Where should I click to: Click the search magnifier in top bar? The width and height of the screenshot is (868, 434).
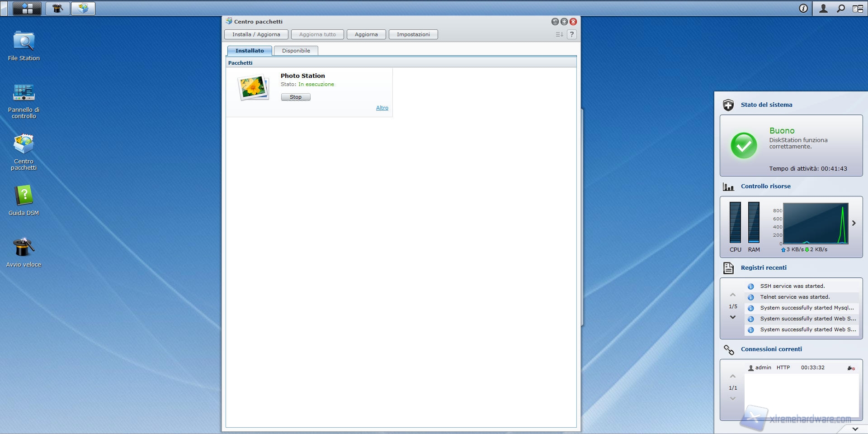click(840, 8)
